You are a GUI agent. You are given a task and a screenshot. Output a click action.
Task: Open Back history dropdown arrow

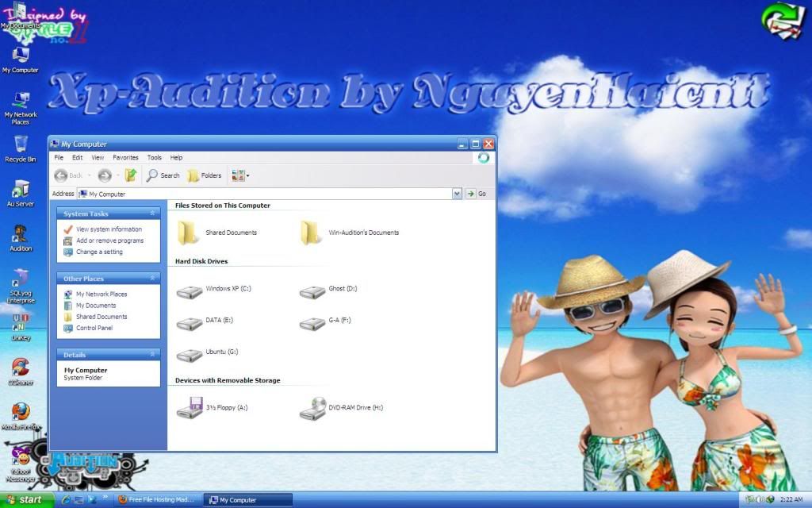(89, 175)
